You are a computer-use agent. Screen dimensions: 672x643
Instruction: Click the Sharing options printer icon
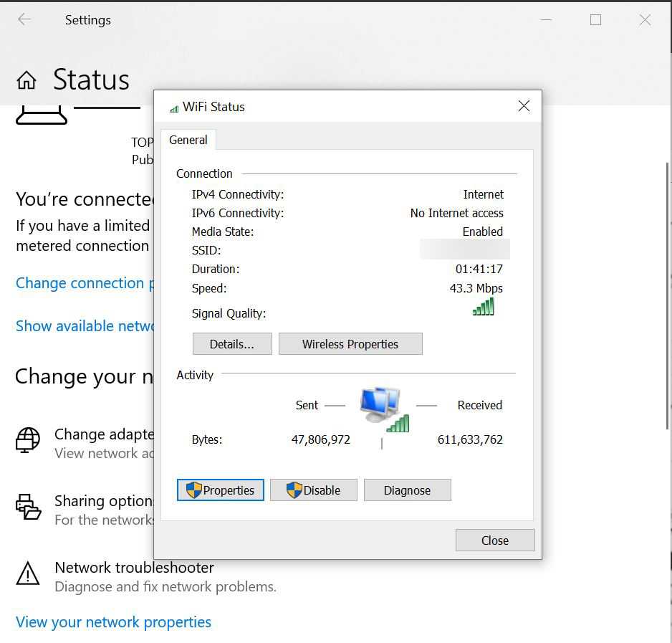[x=28, y=507]
